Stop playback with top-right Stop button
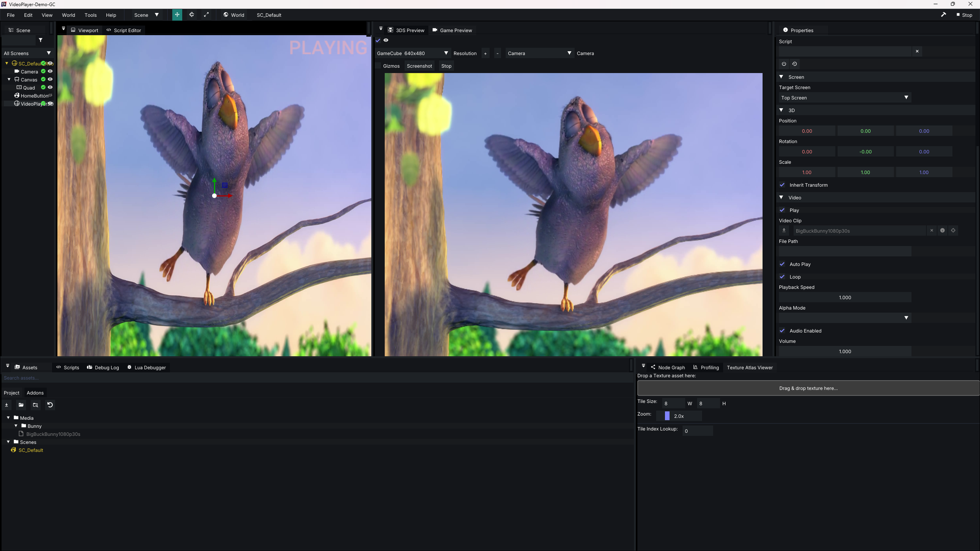980x551 pixels. (x=964, y=15)
